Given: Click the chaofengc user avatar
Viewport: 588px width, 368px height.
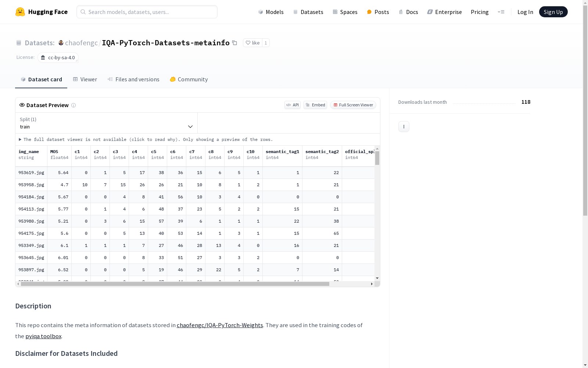Looking at the screenshot, I should [x=61, y=43].
